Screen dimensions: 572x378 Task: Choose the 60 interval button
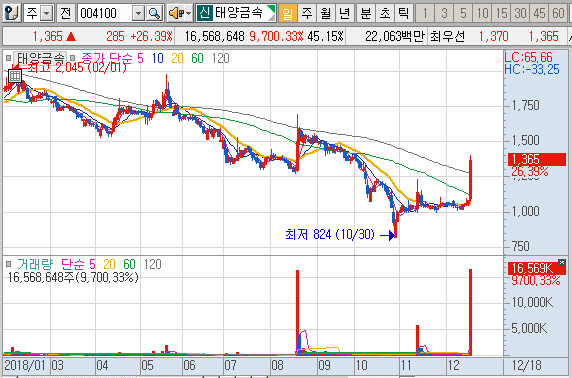558,14
